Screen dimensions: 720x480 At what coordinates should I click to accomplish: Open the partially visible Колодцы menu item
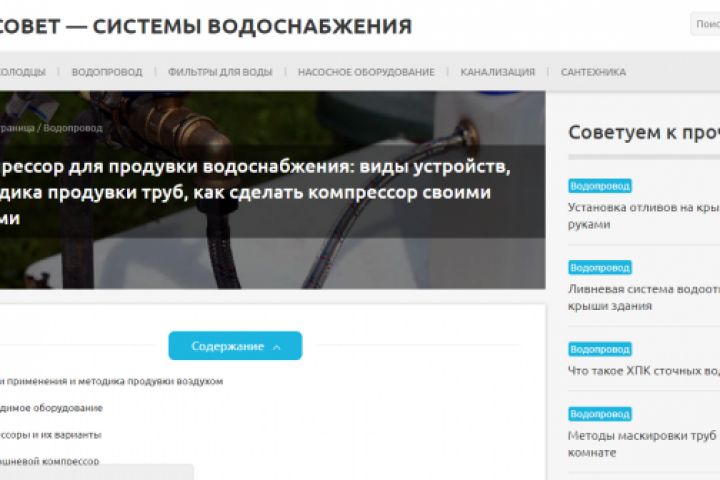point(22,72)
